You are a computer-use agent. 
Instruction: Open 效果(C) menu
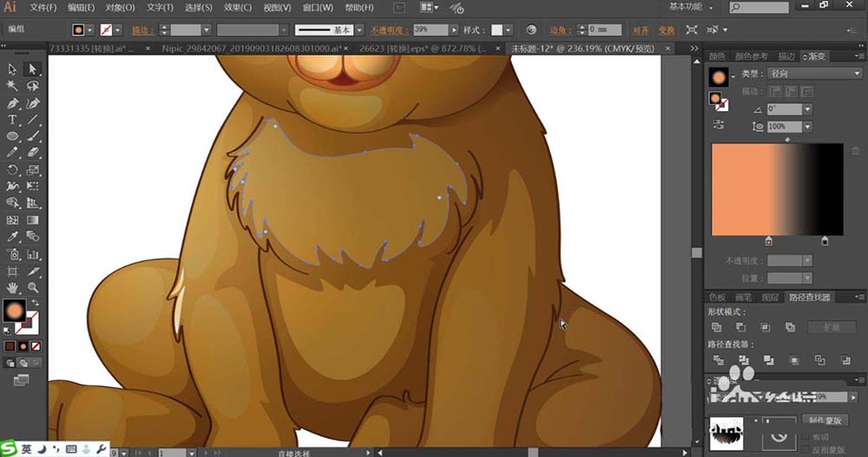[x=238, y=8]
